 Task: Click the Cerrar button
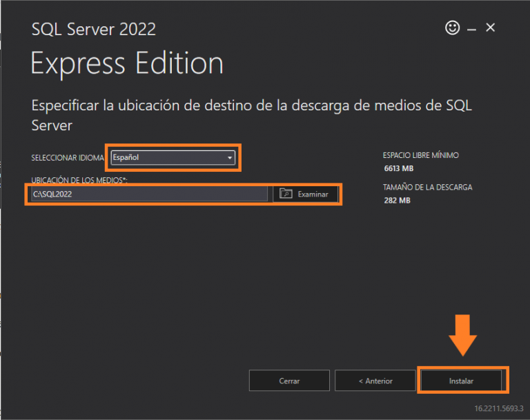[x=289, y=381]
